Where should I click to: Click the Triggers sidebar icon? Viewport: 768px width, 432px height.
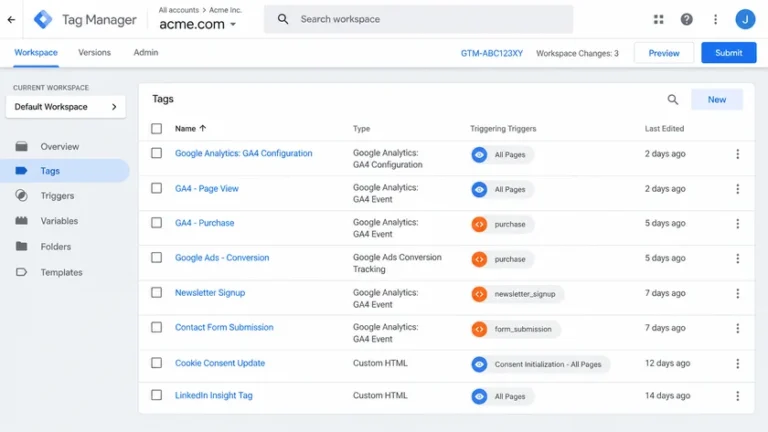point(21,195)
